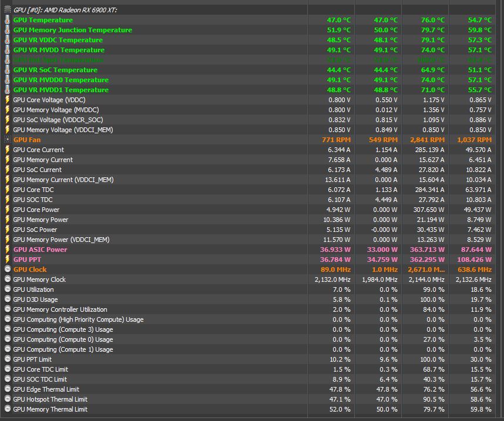Select the GPU Memory Junction Temperature label
This screenshot has height=421, width=504.
(73, 30)
